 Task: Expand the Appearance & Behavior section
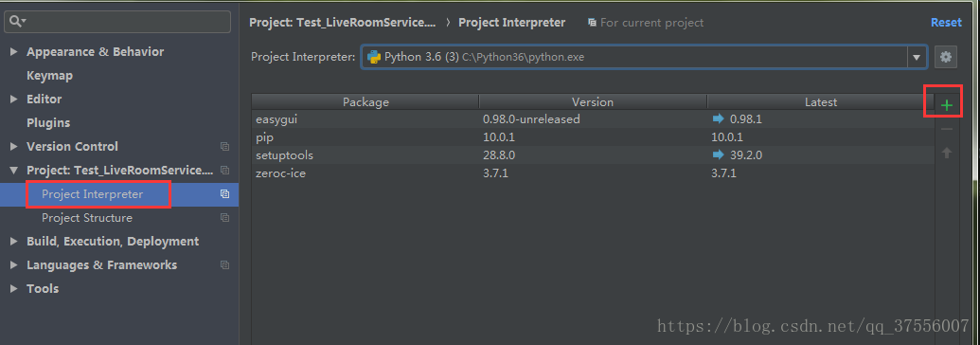(14, 51)
